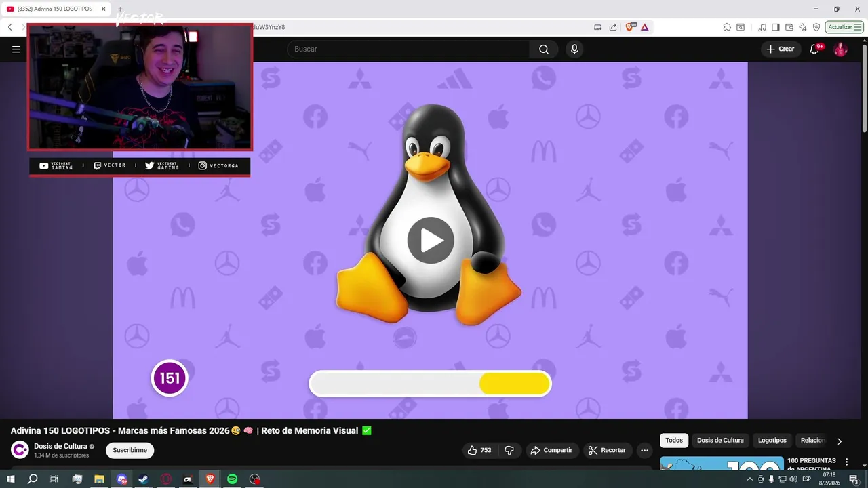The image size is (868, 488).
Task: Open Spotify from the taskbar
Action: (x=232, y=479)
